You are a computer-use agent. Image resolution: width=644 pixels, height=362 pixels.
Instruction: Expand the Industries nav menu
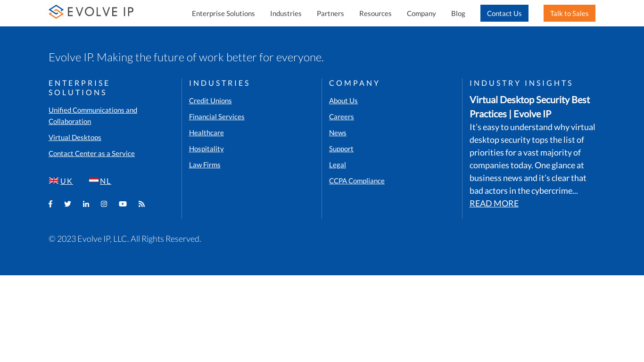[x=286, y=13]
